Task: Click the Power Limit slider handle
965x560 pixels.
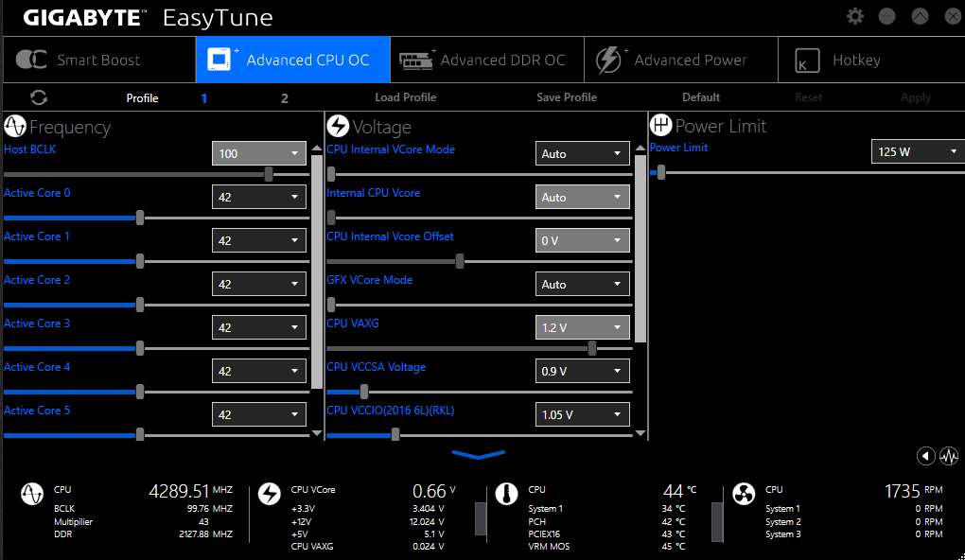Action: pos(661,172)
